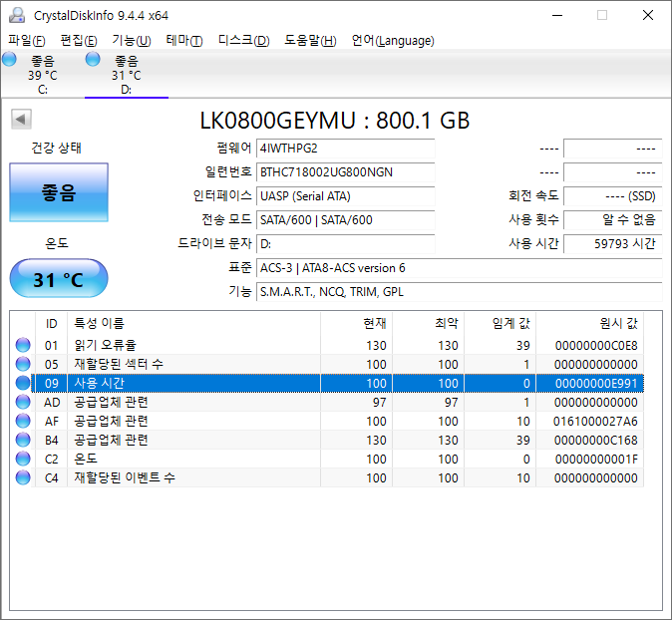Click the serial number field BTHC718002UG800NGN
This screenshot has width=672, height=620.
point(345,172)
